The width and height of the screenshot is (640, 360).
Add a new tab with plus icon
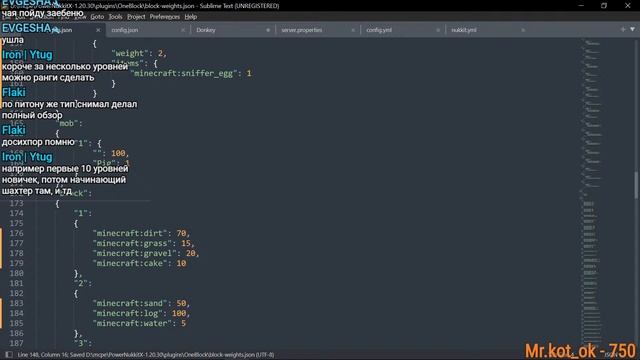tap(623, 29)
